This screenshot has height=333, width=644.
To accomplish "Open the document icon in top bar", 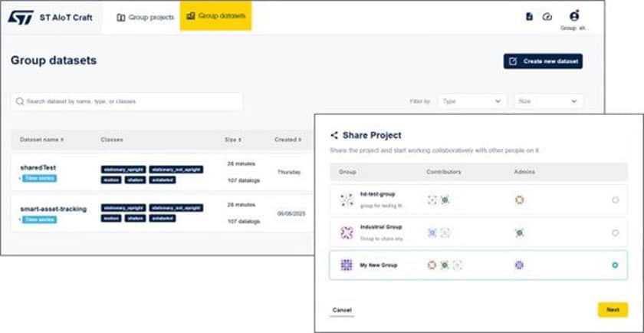I will coord(530,16).
